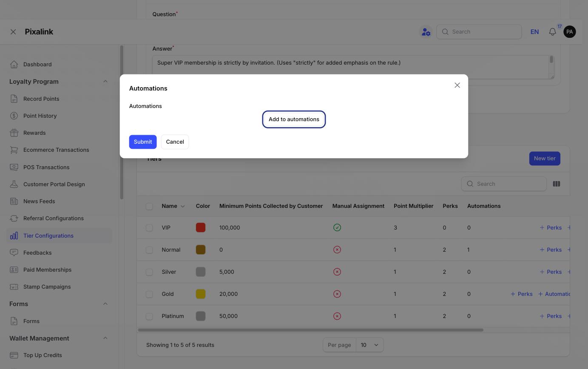Click the News Feeds newspaper icon

(x=14, y=202)
